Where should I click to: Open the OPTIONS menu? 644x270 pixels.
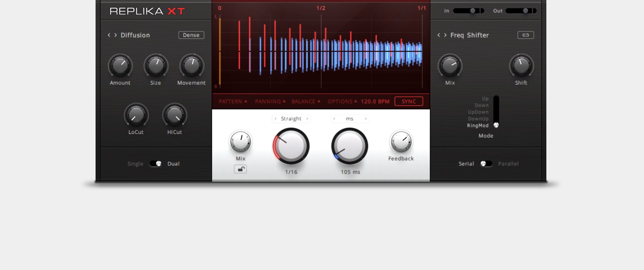[342, 101]
